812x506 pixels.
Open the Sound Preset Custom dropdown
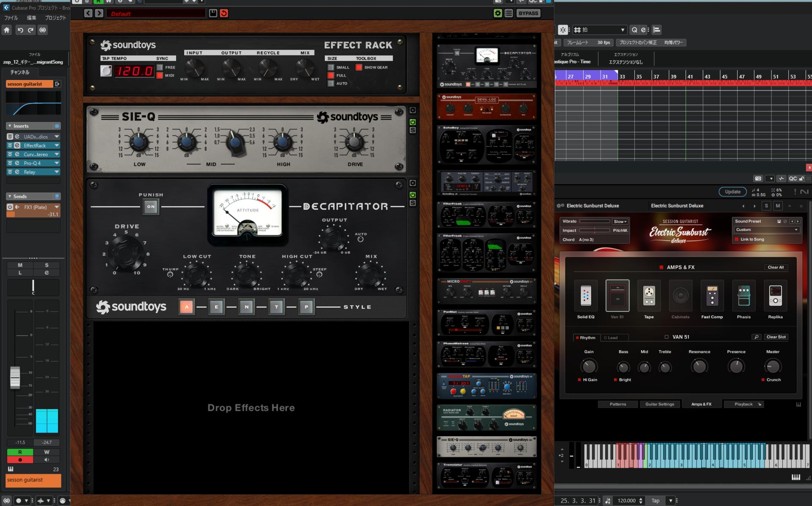point(767,230)
